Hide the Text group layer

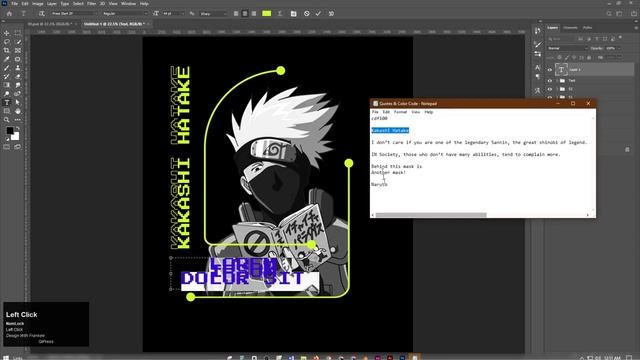pyautogui.click(x=549, y=81)
